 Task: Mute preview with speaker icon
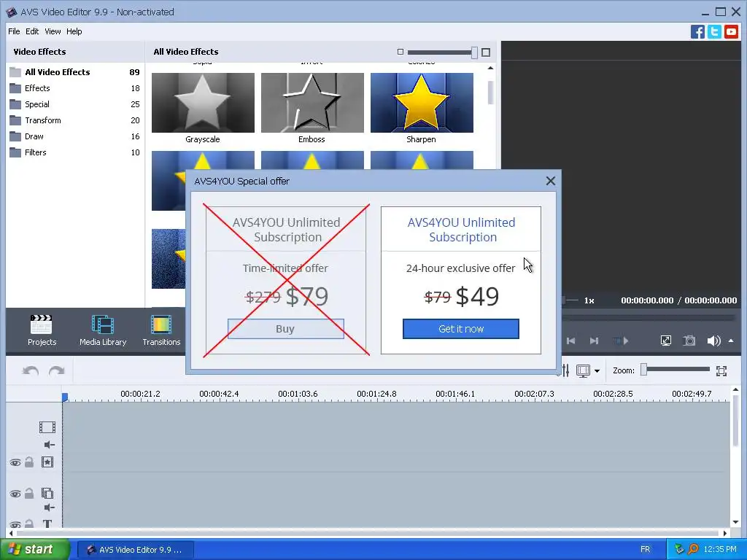click(713, 341)
